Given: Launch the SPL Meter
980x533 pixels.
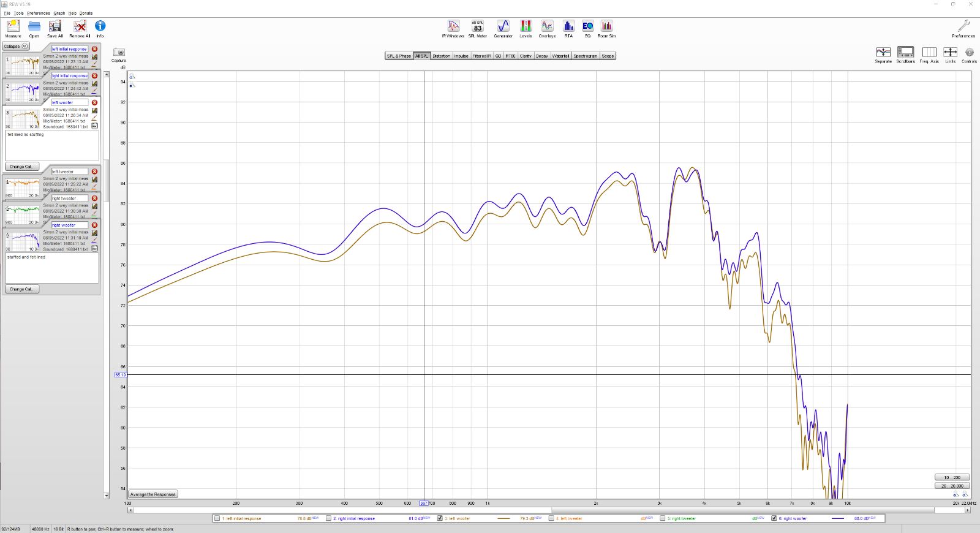Looking at the screenshot, I should click(x=478, y=28).
